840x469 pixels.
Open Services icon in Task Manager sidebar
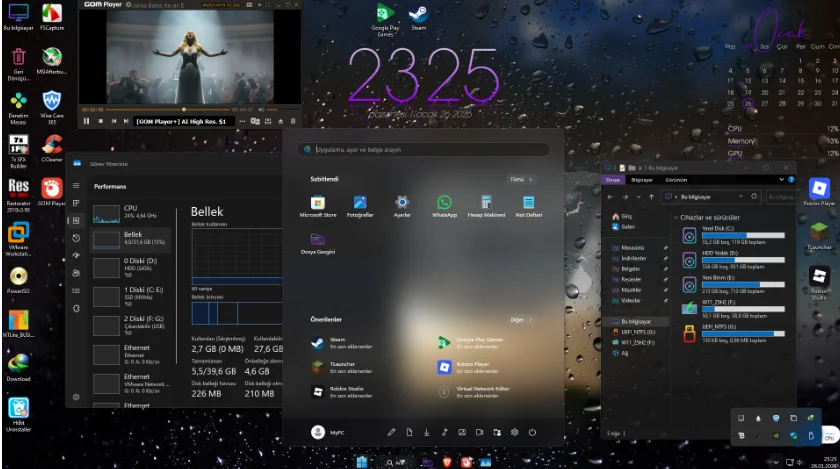click(x=76, y=308)
